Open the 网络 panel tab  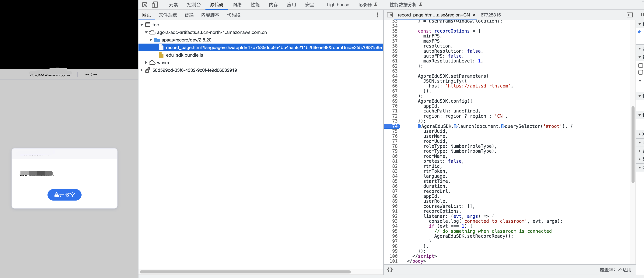pos(237,5)
